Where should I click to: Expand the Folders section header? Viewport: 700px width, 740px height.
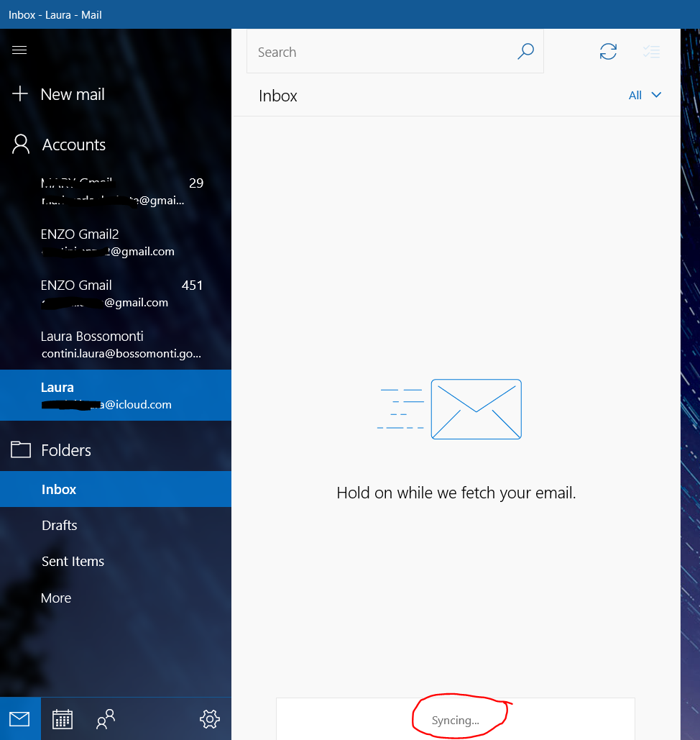(x=65, y=450)
